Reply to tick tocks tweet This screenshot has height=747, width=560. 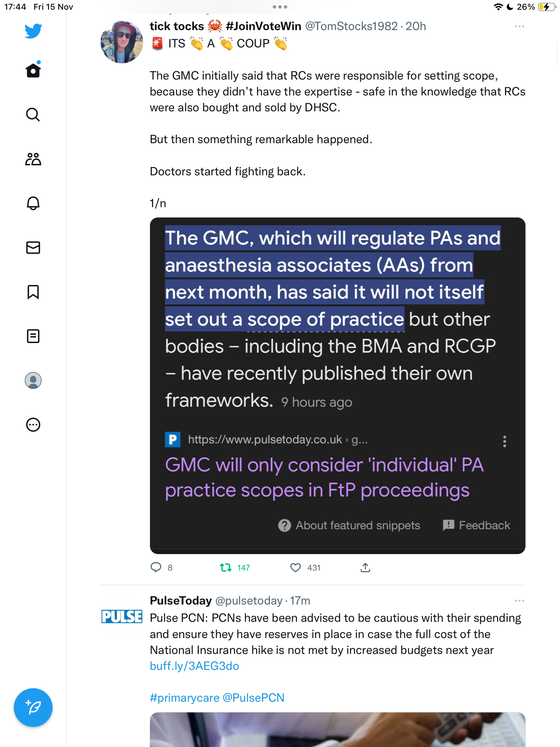coord(156,568)
